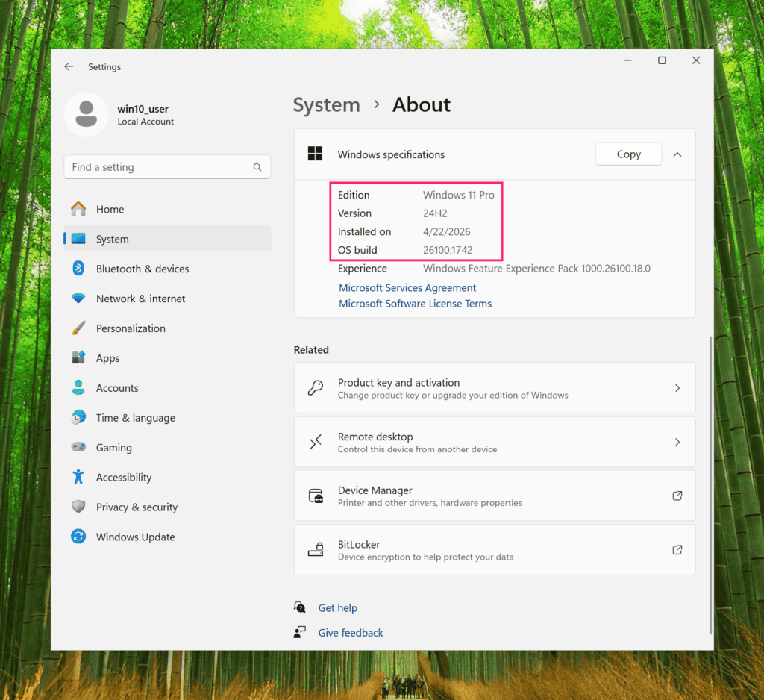Screen dimensions: 764x700
Task: Click the key icon for product activation
Action: [316, 388]
